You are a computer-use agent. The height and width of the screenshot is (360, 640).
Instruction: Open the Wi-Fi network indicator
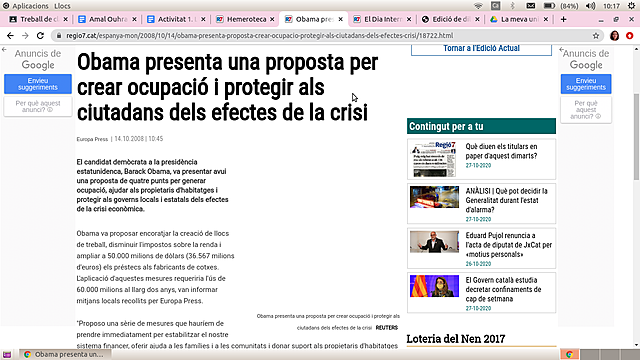click(x=478, y=6)
